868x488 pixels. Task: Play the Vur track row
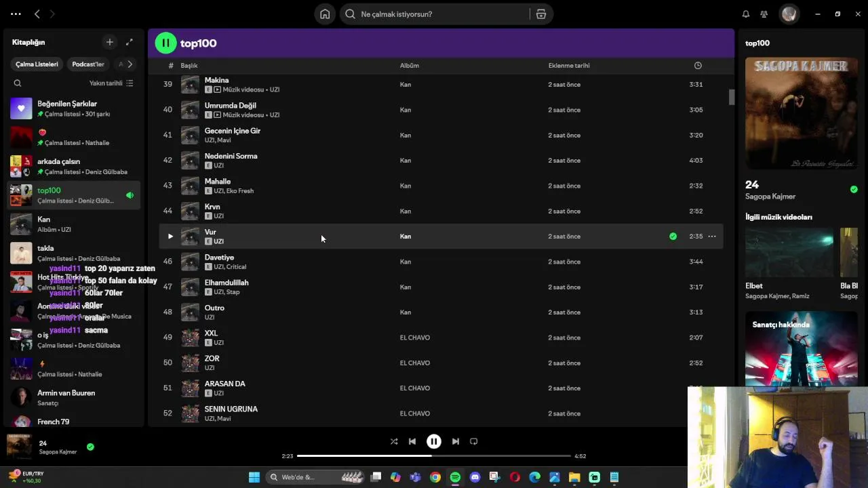(x=170, y=237)
